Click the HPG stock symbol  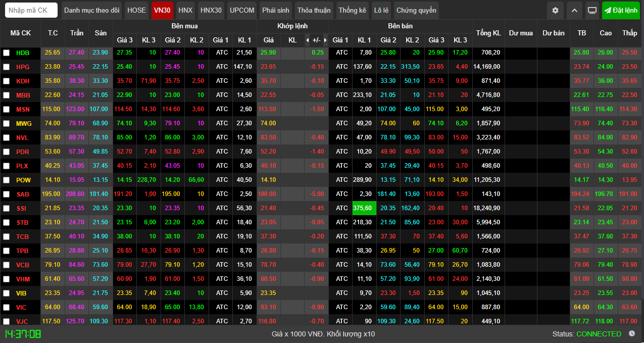(23, 67)
